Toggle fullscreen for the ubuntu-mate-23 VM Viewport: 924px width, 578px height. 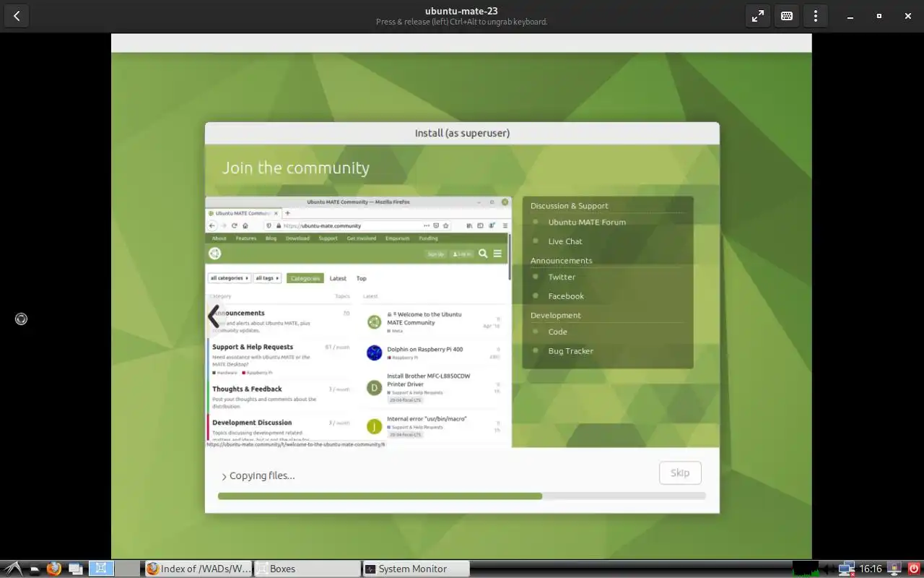pos(757,16)
